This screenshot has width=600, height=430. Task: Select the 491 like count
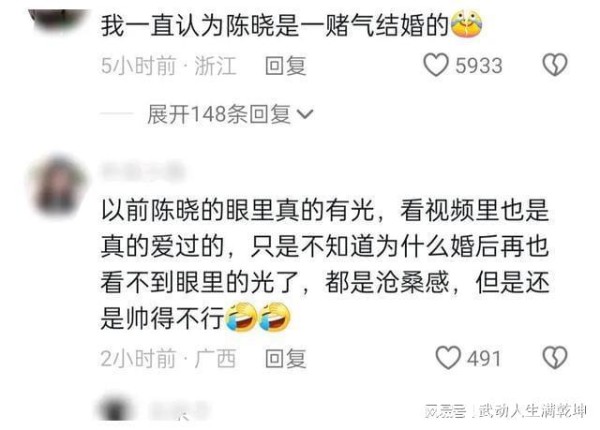click(x=484, y=359)
